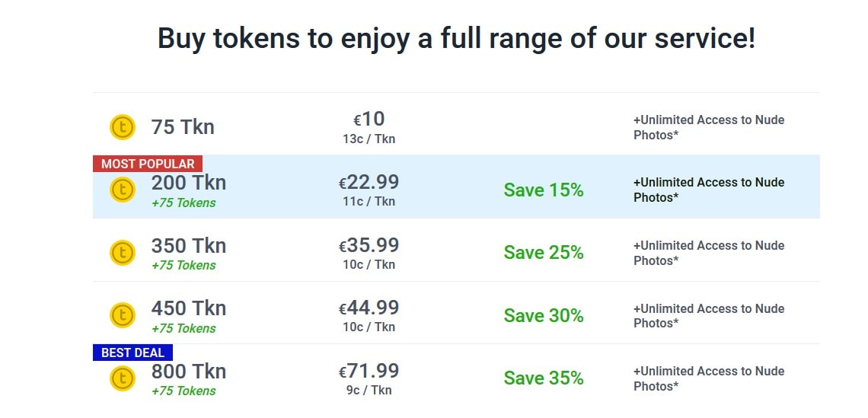Choose the €71.99 price option
Image resolution: width=868 pixels, height=418 pixels.
(369, 371)
